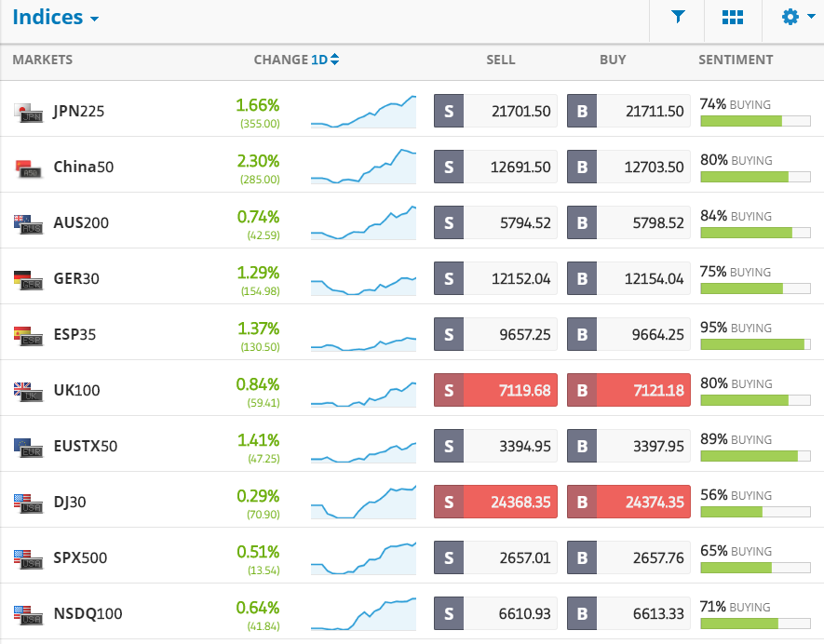824x644 pixels.
Task: Select the SENTIMENT column header
Action: point(736,60)
